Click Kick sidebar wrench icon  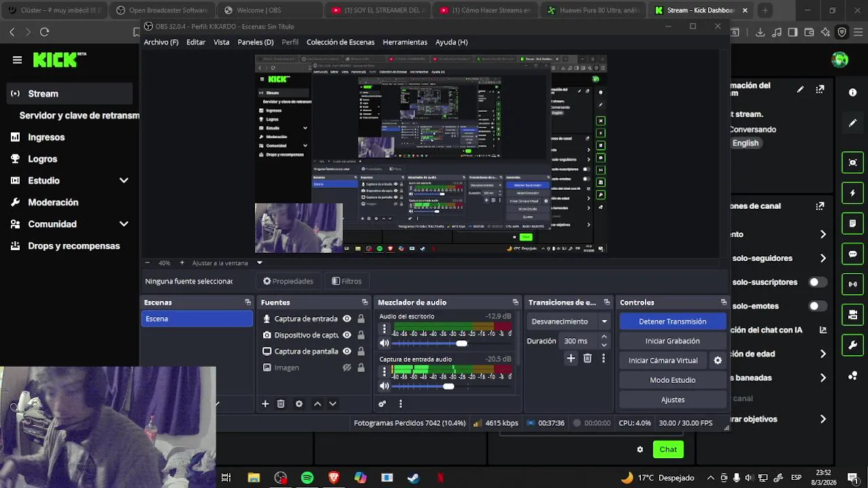coord(852,346)
